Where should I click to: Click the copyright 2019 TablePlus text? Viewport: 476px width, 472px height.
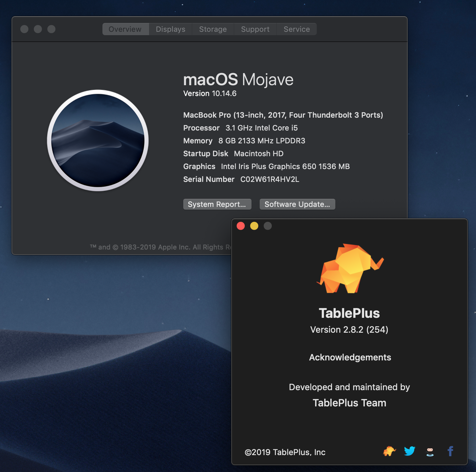[285, 452]
